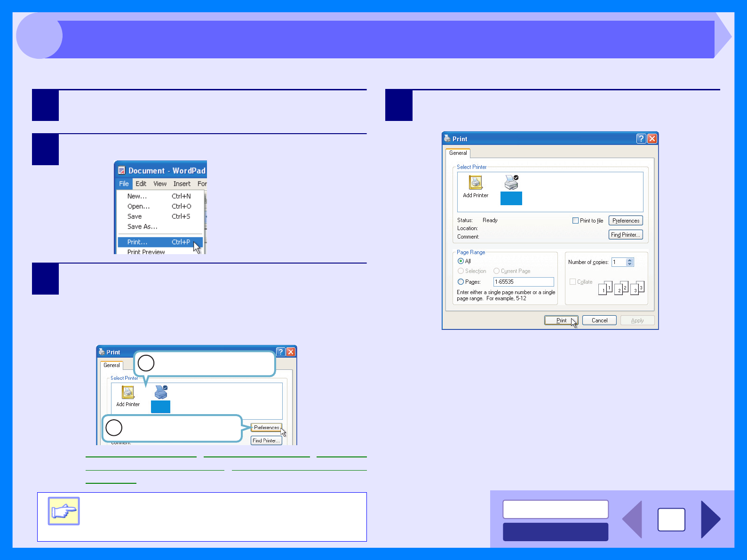Choose New... from File menu
Viewport: 747px width, 560px height.
tap(160, 196)
